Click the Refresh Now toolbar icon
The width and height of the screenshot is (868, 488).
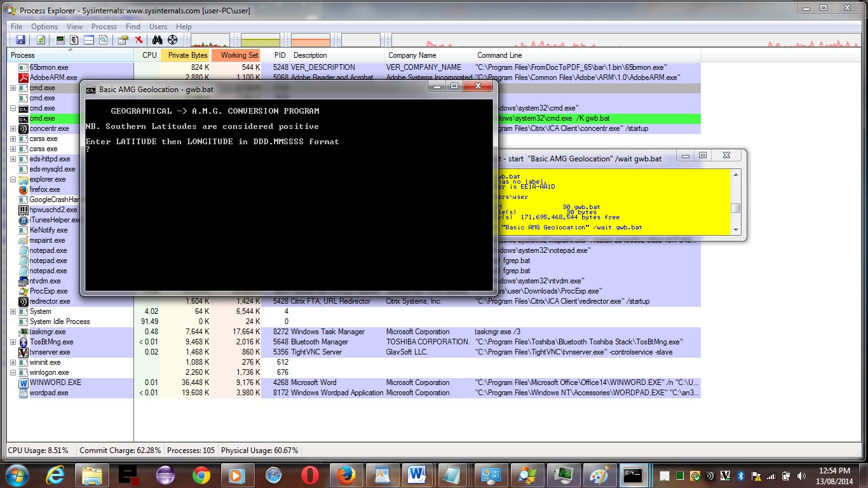41,40
